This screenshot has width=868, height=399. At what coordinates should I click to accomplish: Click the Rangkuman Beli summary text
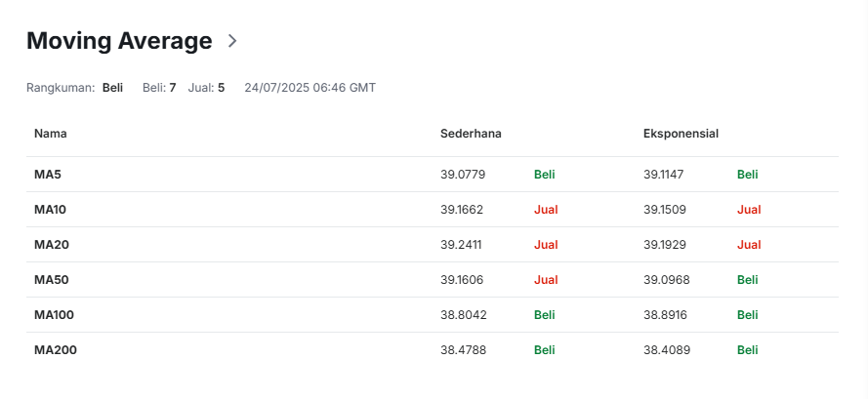(112, 88)
